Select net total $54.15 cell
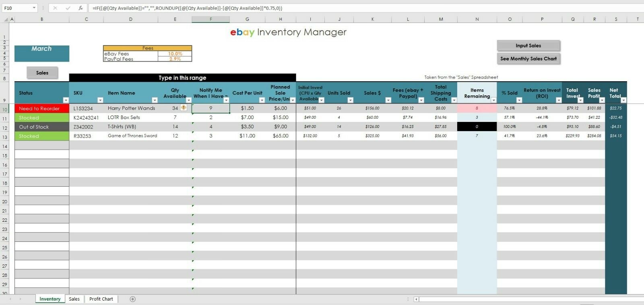The width and height of the screenshot is (644, 305). click(x=616, y=136)
